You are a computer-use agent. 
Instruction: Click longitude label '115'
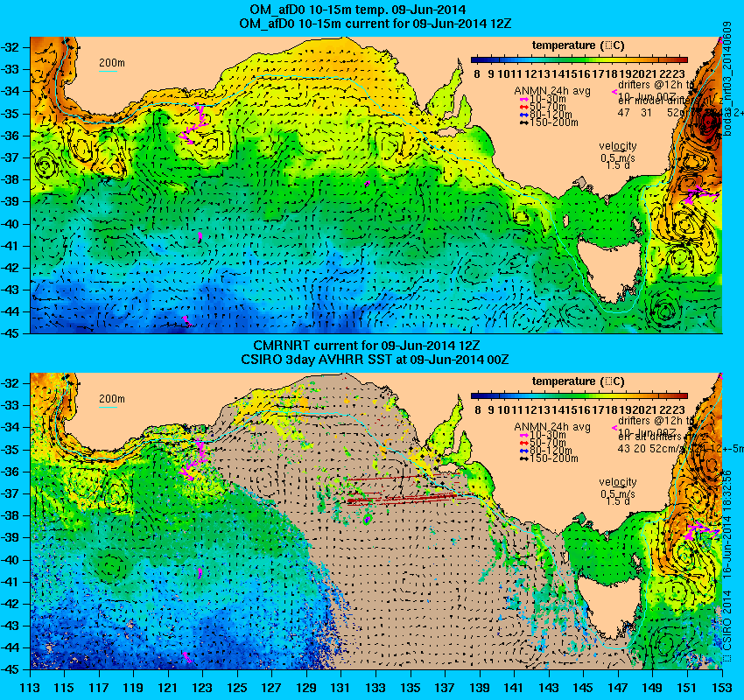64,687
